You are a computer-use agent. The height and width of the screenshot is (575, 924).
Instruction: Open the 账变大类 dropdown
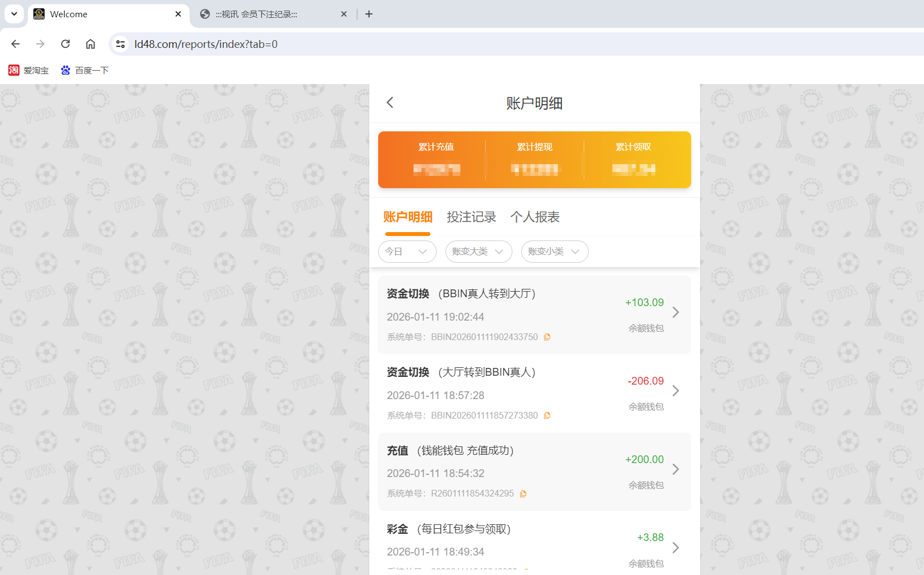478,252
